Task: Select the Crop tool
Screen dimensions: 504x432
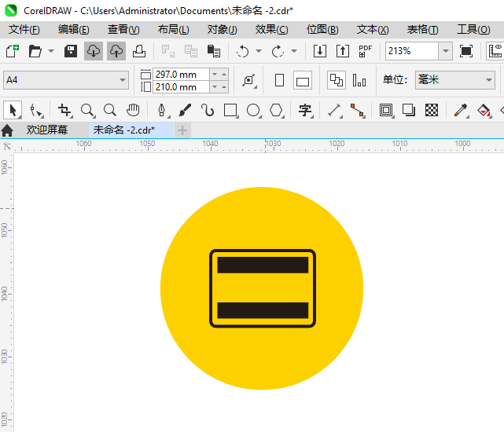Action: click(64, 111)
